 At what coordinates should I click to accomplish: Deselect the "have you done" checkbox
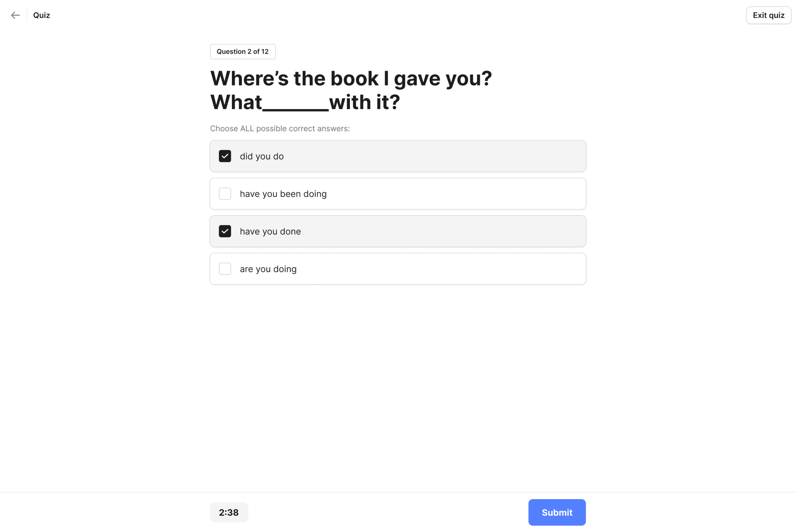tap(225, 231)
